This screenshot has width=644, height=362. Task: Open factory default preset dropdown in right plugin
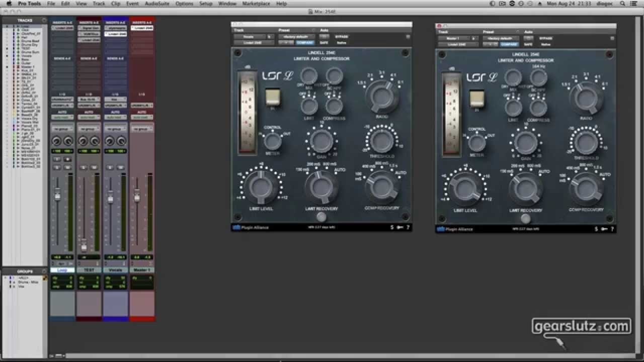(500, 38)
